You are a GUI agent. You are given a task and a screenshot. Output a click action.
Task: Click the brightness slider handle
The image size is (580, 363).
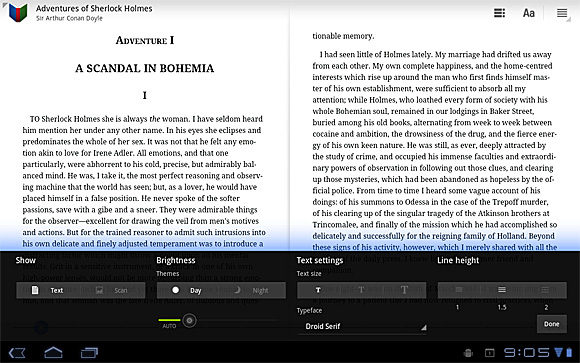(x=189, y=320)
